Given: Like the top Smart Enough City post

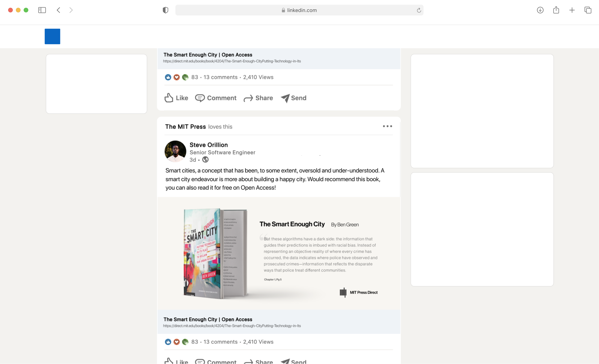Looking at the screenshot, I should click(x=176, y=98).
